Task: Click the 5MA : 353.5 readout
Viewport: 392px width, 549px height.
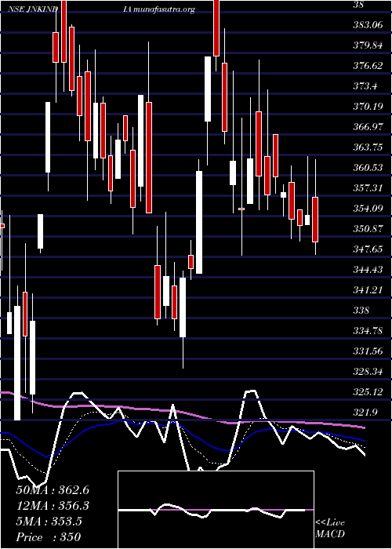Action: coord(49,522)
